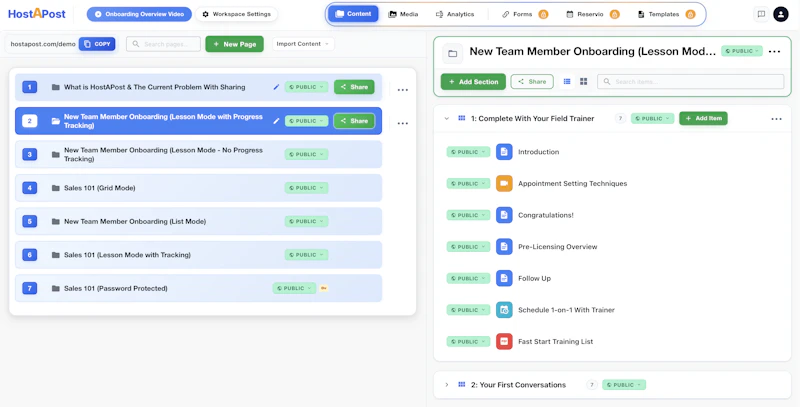This screenshot has height=407, width=800.
Task: Share the What is HostAPost page
Action: pyautogui.click(x=354, y=87)
